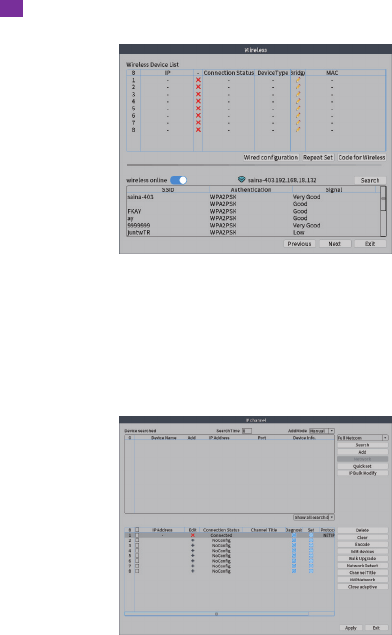Click the red X icon on wireless device 3
Screen dimensions: 392x635
198,94
